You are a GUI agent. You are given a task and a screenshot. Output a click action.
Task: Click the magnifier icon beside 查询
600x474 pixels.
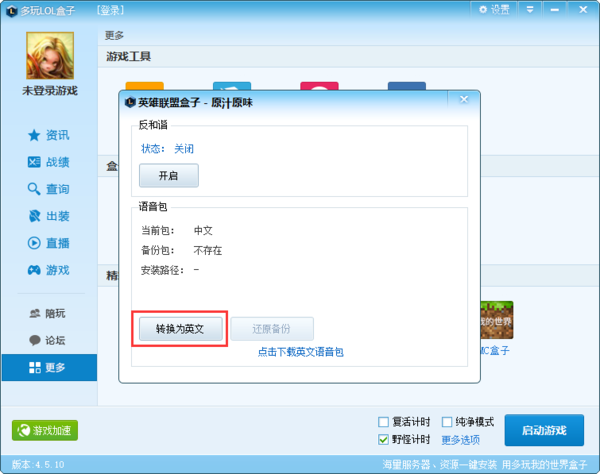34,189
